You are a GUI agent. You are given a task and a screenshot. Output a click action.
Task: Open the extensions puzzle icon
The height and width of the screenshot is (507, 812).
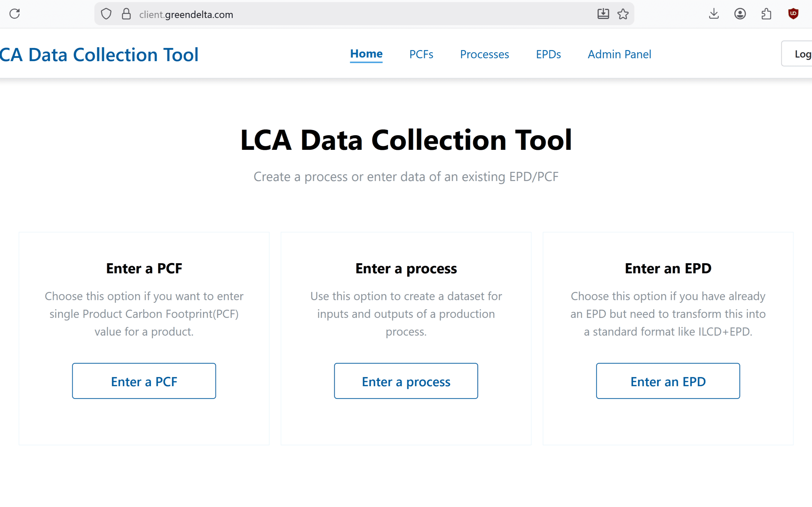click(x=766, y=14)
